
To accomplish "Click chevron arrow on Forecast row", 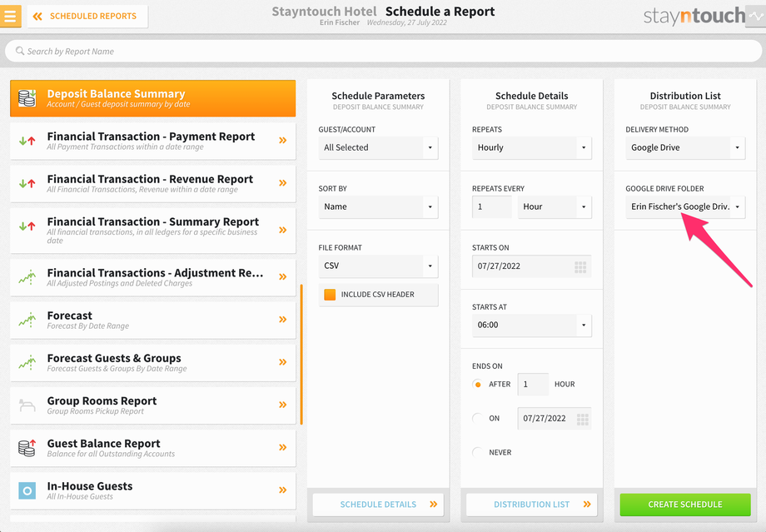I will click(x=283, y=320).
